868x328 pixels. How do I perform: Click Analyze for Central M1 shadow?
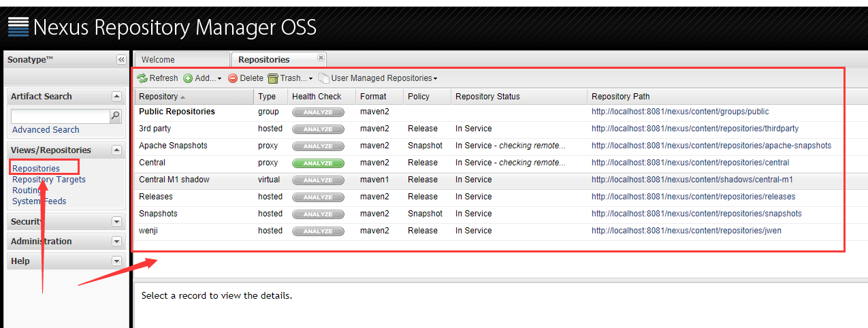(x=318, y=180)
